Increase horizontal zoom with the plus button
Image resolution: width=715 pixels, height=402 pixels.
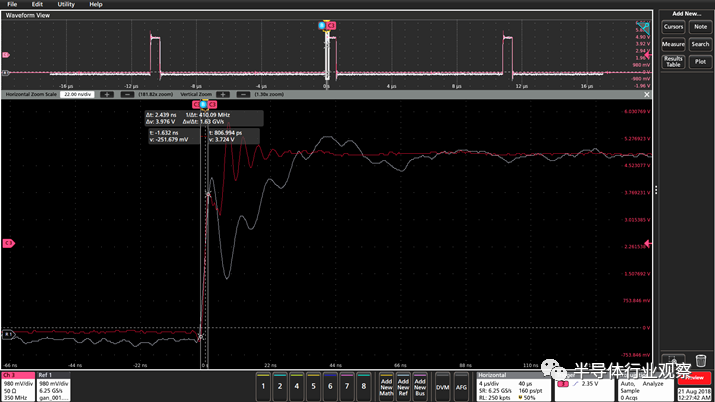click(x=107, y=94)
